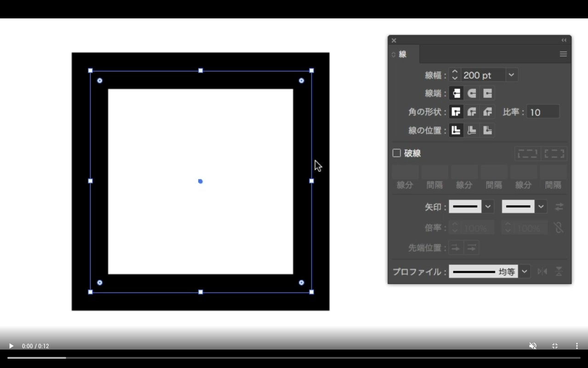The width and height of the screenshot is (588, 368).
Task: Switch to the 線 panel tab
Action: tap(403, 54)
